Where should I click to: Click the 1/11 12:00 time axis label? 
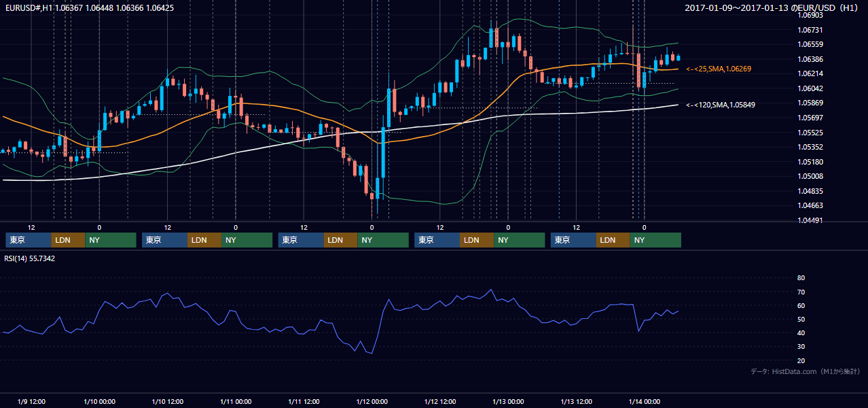pos(304,401)
